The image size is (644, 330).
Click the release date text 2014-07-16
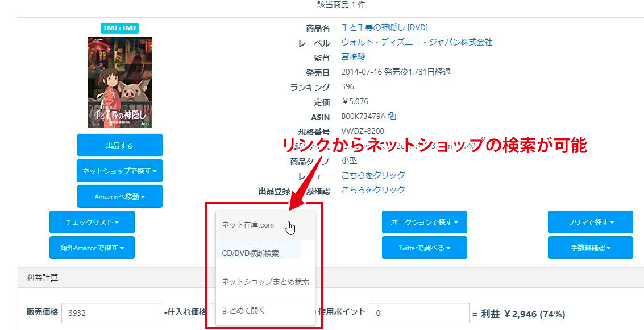(x=362, y=72)
